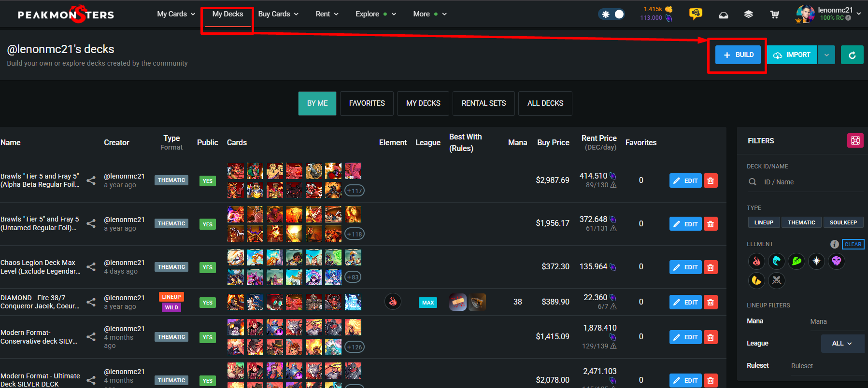Switch to the ALL DECKS tab
The height and width of the screenshot is (388, 868).
(545, 103)
